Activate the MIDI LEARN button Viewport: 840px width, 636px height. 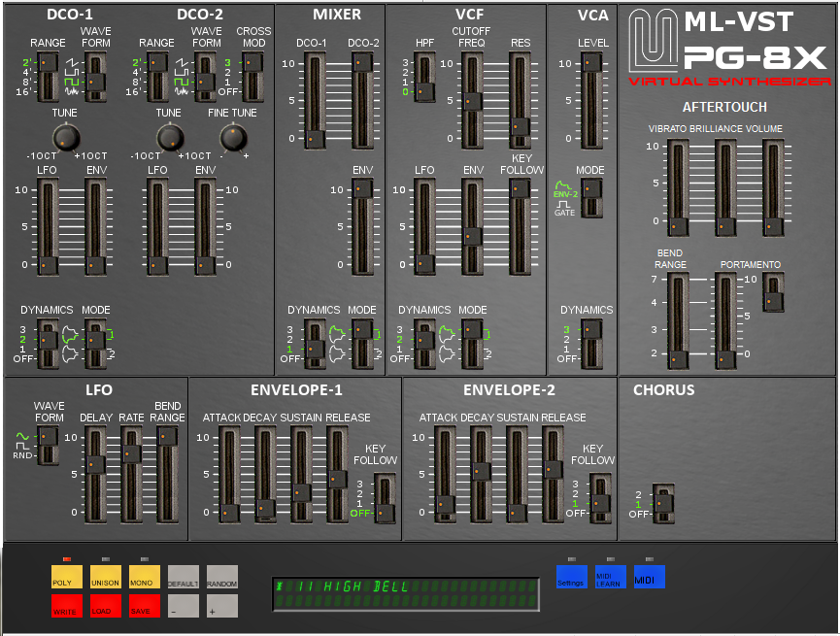click(x=611, y=577)
